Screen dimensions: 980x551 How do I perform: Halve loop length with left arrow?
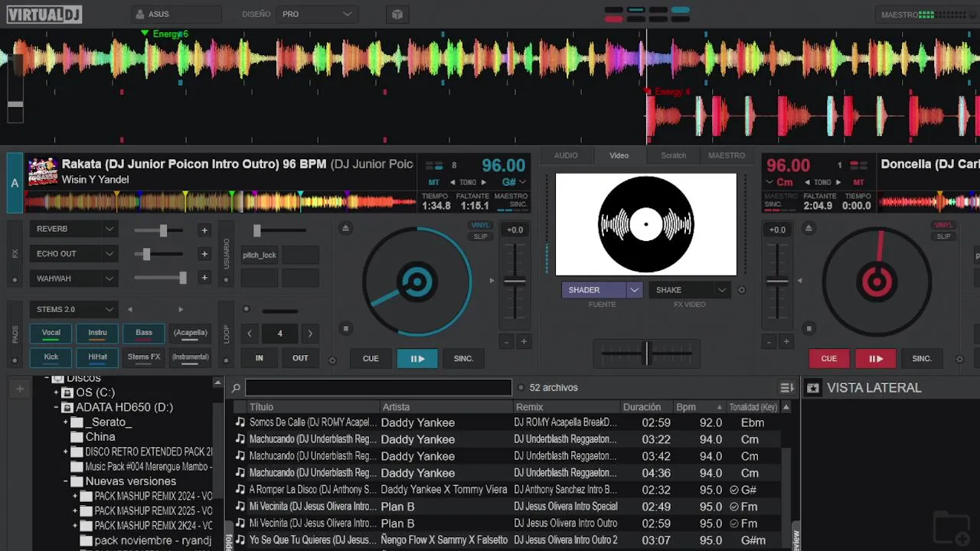pos(250,333)
